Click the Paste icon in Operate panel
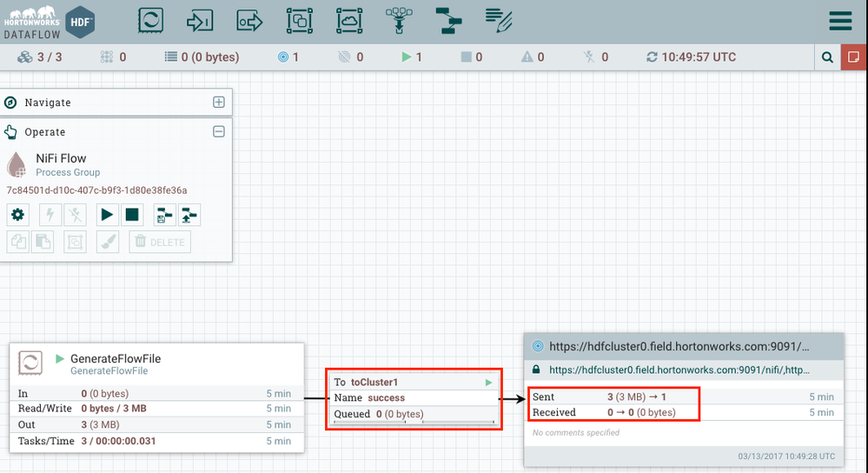 coord(43,242)
